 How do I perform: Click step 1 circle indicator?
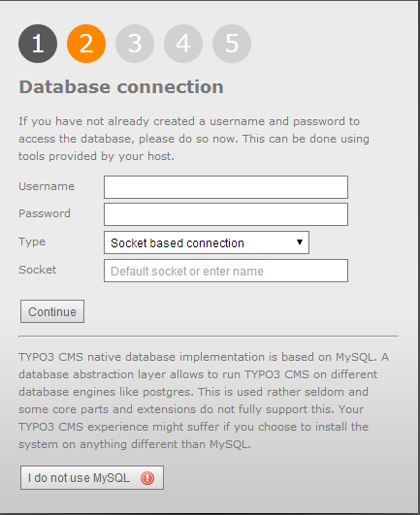[x=38, y=44]
